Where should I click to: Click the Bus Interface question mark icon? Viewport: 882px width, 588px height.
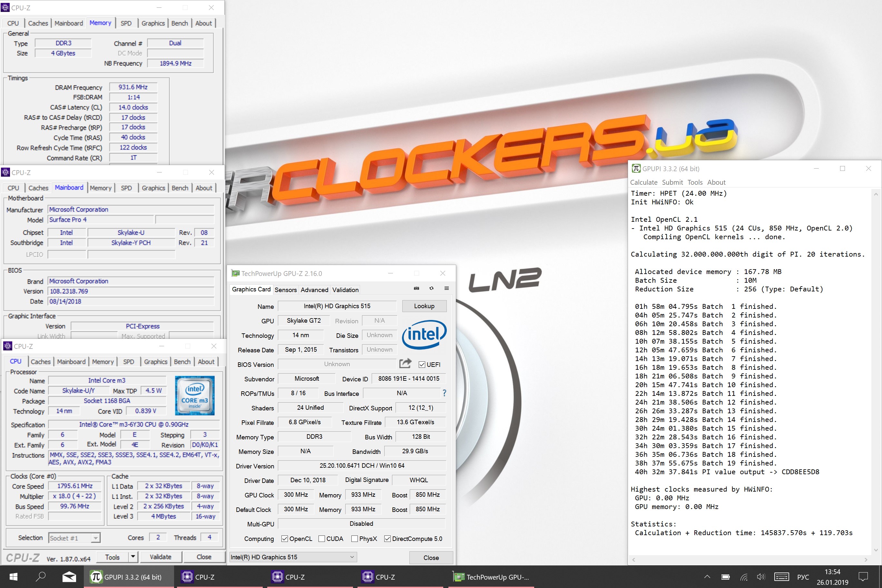(x=444, y=393)
